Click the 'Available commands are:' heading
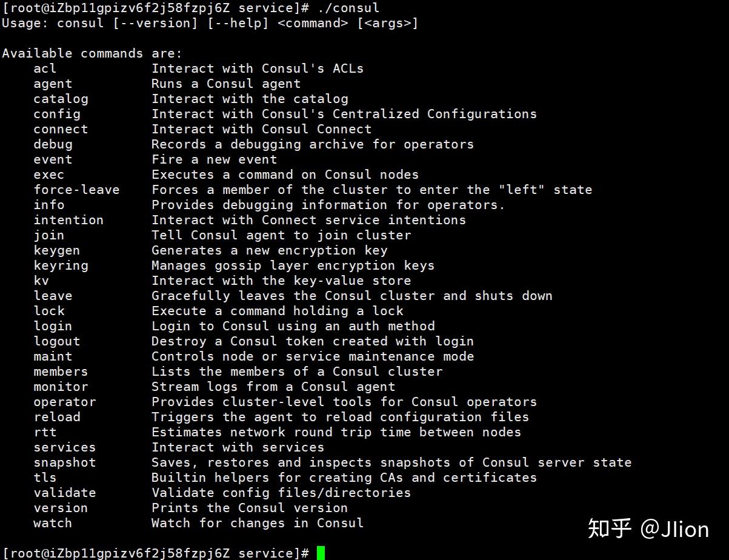The height and width of the screenshot is (560, 729). (92, 53)
